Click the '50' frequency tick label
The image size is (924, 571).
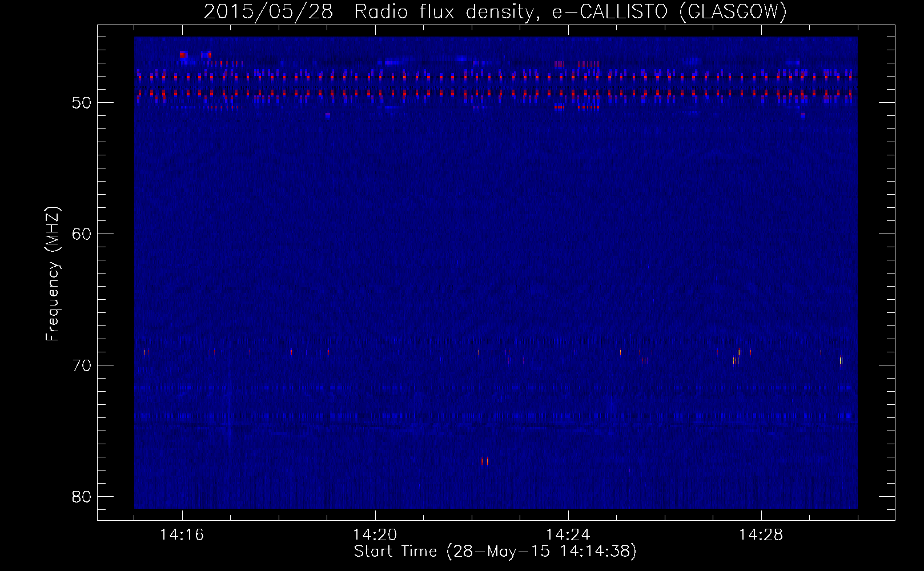tap(82, 103)
